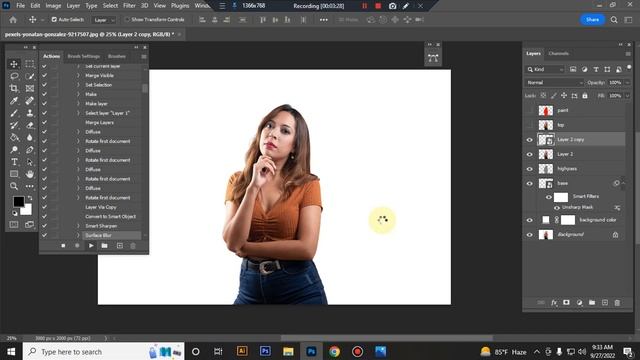Select the Frame tool
The image size is (640, 360).
(30, 89)
